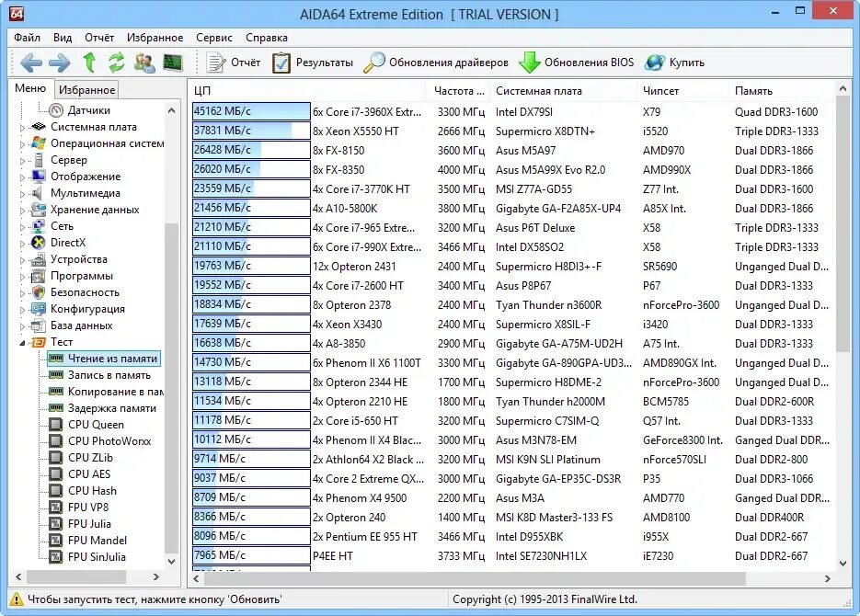The height and width of the screenshot is (616, 860).
Task: Expand the Сервер tree node
Action: coord(22,161)
